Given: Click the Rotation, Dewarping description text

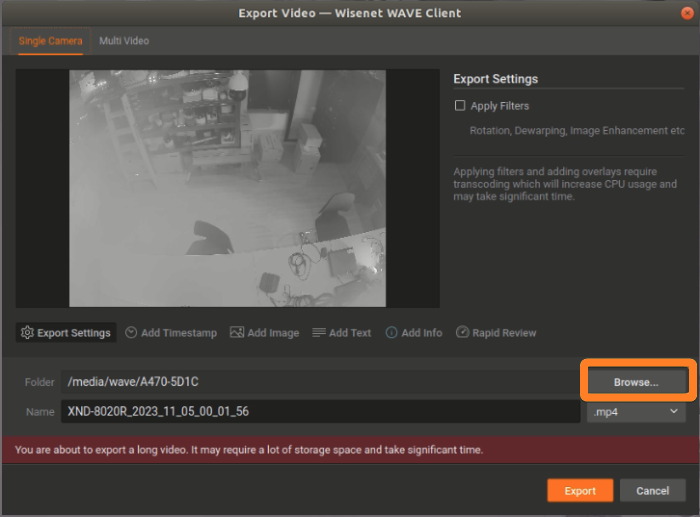Looking at the screenshot, I should (x=577, y=130).
